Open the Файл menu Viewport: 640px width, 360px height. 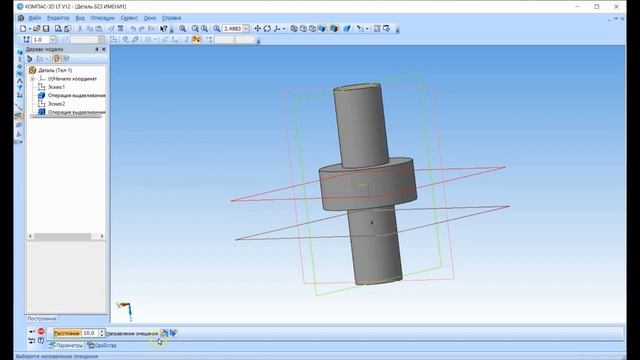pyautogui.click(x=35, y=18)
